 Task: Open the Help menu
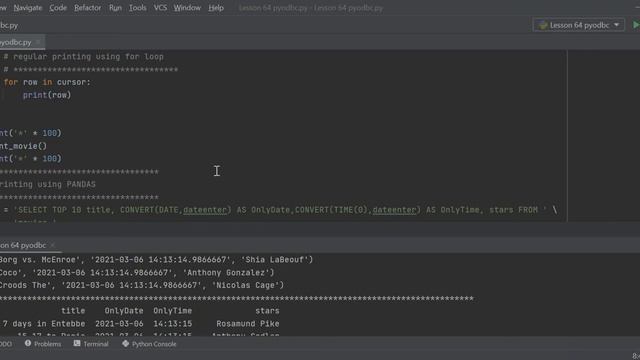pos(216,8)
